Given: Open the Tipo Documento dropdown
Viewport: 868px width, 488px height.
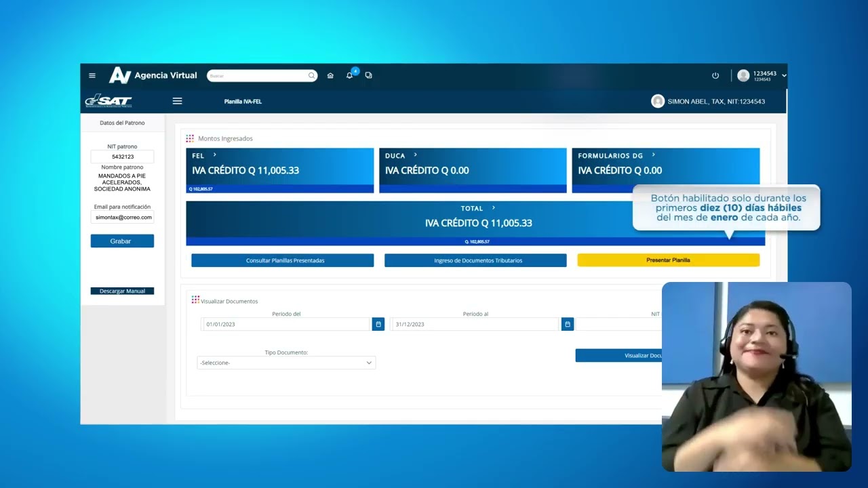Looking at the screenshot, I should click(x=286, y=363).
